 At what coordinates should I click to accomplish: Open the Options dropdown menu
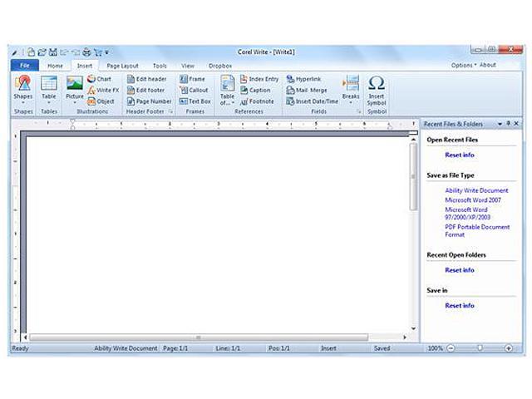click(463, 65)
